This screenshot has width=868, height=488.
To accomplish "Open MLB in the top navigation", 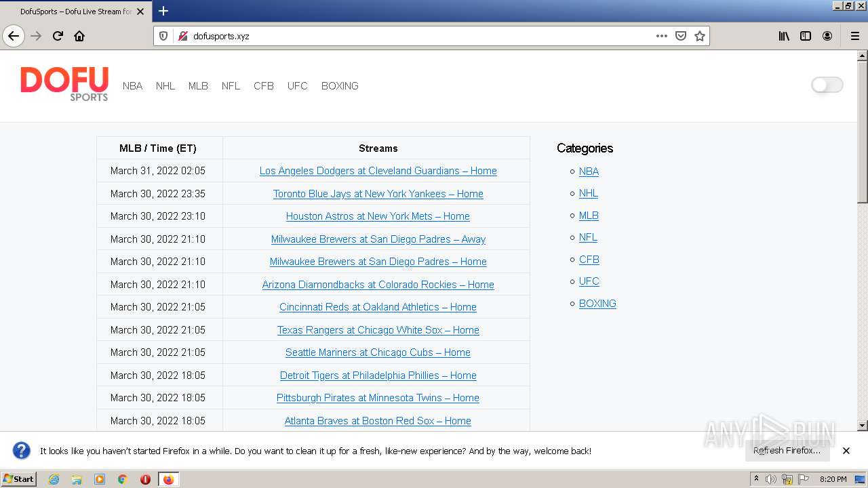I will coord(198,86).
